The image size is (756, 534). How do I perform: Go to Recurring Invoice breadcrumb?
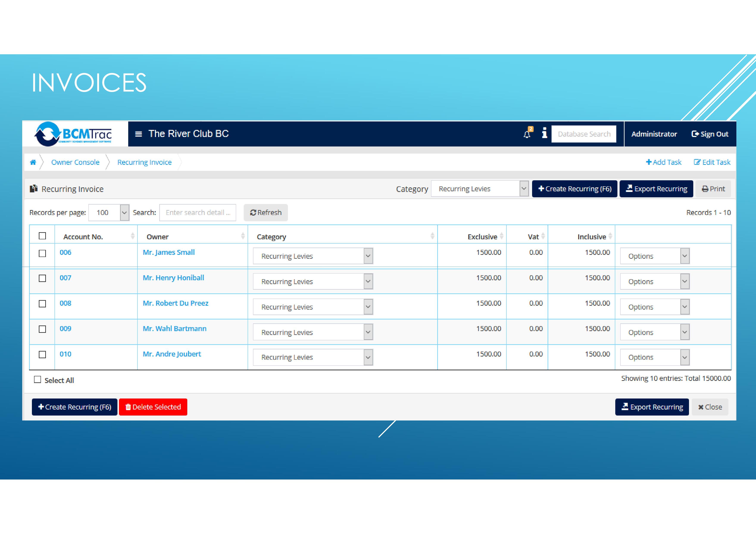click(x=145, y=162)
